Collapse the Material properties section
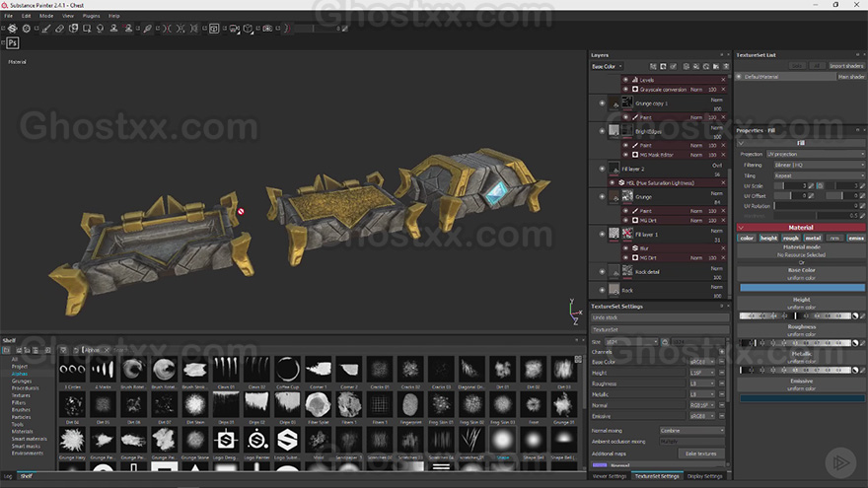The height and width of the screenshot is (488, 868). tap(741, 228)
